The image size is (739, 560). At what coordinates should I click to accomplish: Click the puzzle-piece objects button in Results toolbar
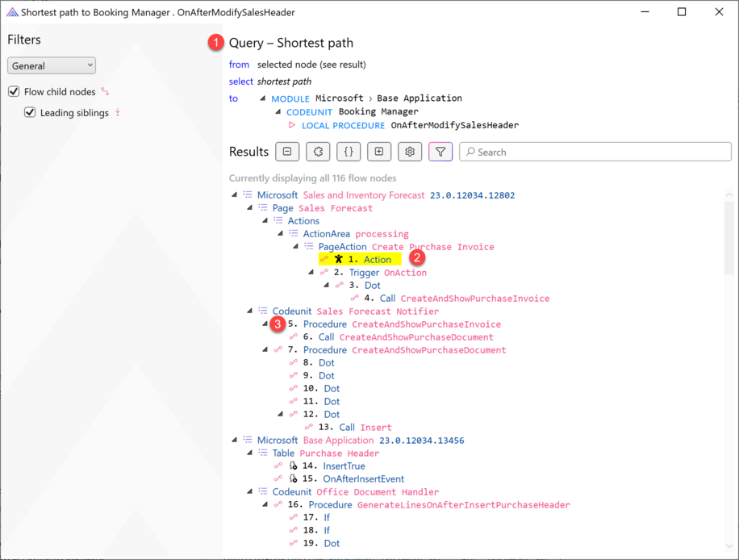pyautogui.click(x=318, y=152)
